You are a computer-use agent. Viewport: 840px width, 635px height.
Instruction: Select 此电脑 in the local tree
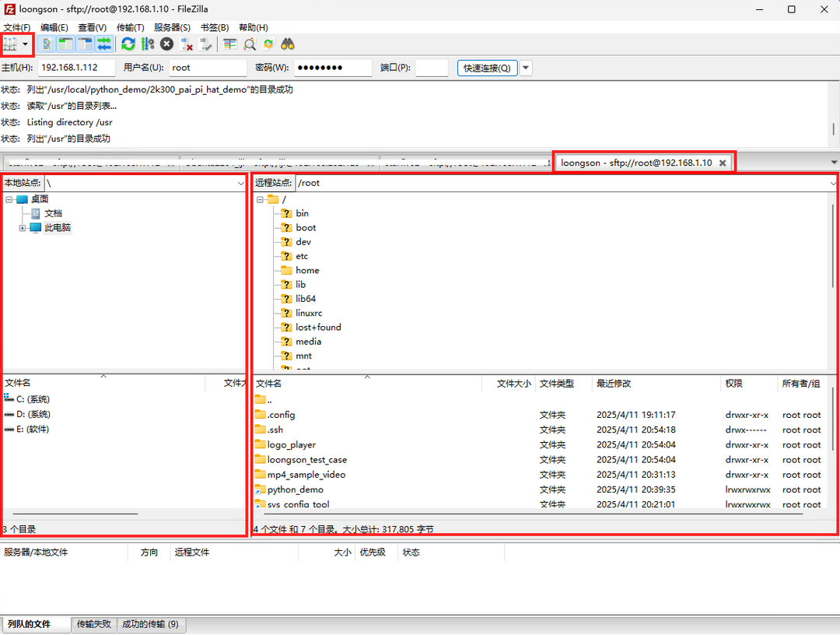click(x=58, y=228)
